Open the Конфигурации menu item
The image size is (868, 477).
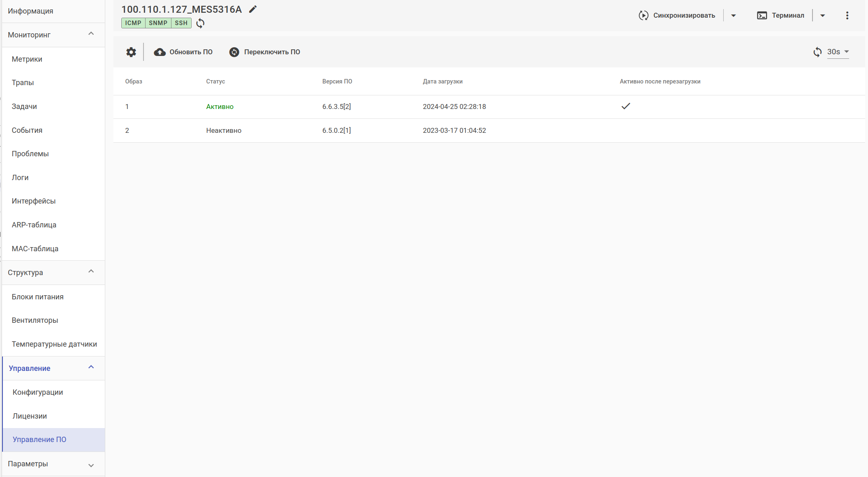click(38, 392)
